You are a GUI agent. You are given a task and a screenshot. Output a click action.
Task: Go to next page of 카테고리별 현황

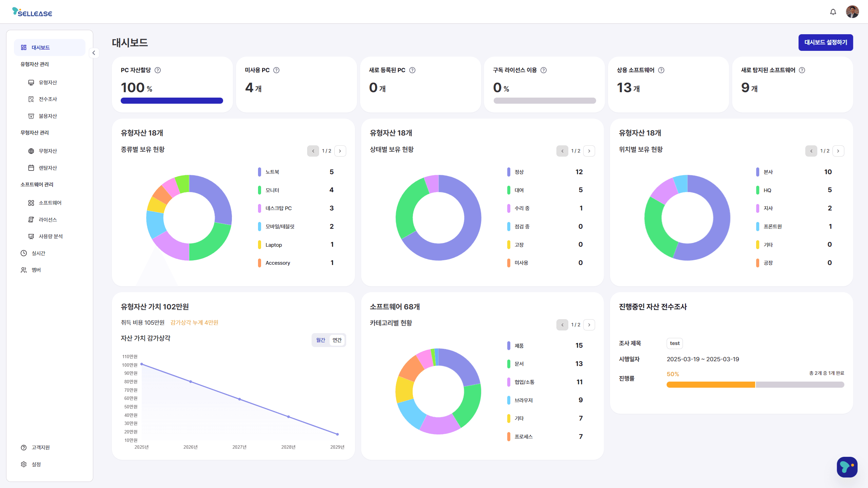pyautogui.click(x=589, y=325)
